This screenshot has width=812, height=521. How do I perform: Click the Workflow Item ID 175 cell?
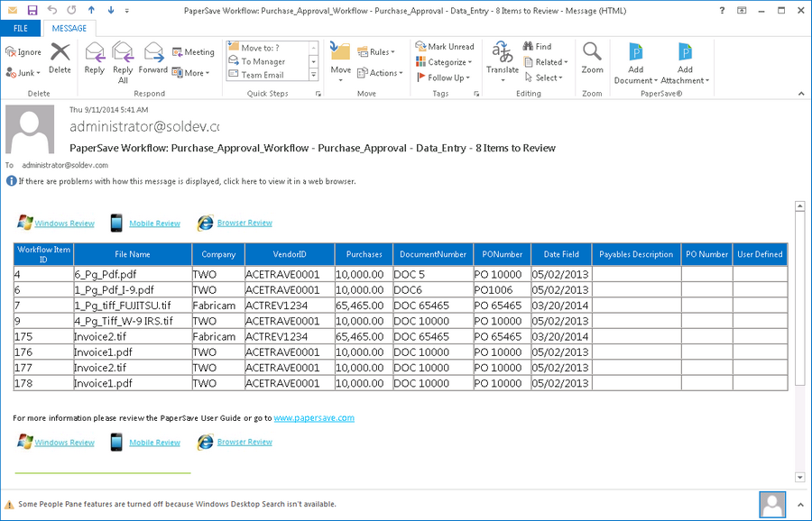coord(43,336)
